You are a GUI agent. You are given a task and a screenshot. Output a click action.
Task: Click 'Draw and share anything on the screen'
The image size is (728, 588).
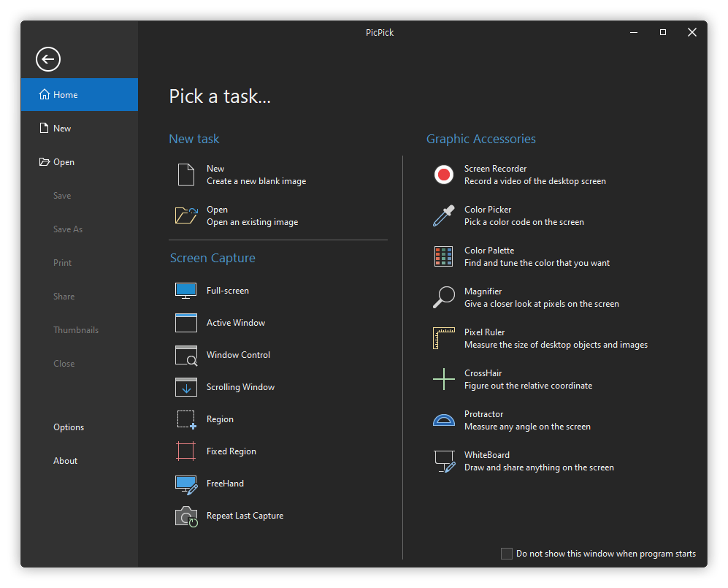pos(539,467)
